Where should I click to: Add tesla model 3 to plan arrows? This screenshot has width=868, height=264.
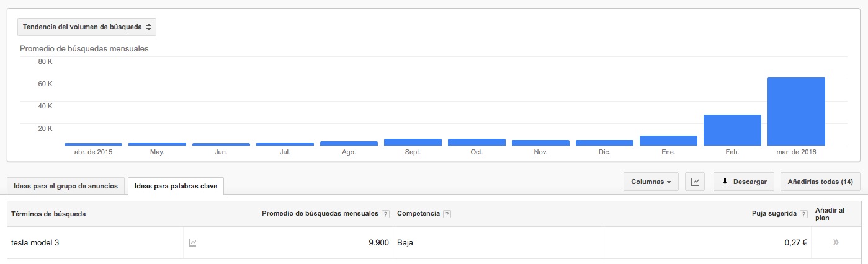tap(836, 242)
